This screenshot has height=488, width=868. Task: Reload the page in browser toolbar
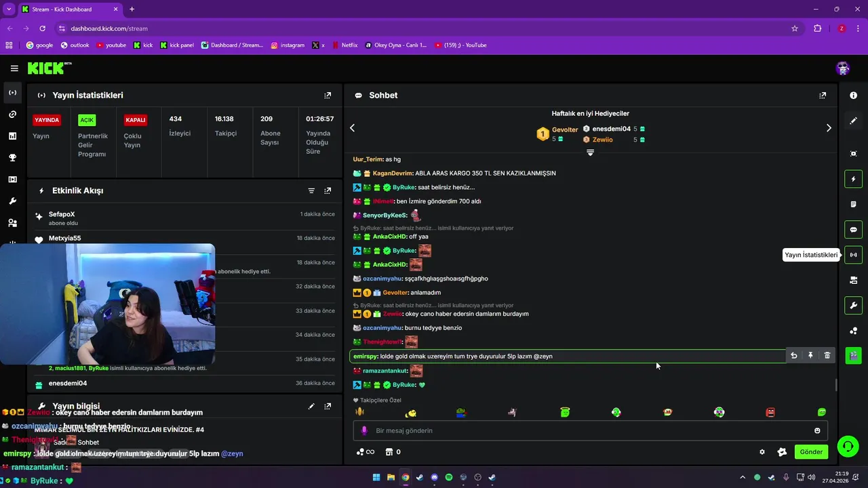tap(42, 28)
